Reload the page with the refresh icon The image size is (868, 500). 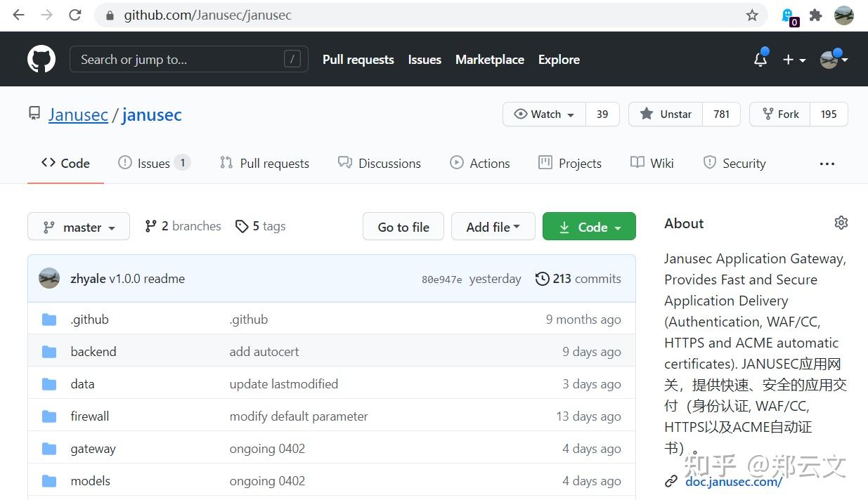pyautogui.click(x=75, y=15)
